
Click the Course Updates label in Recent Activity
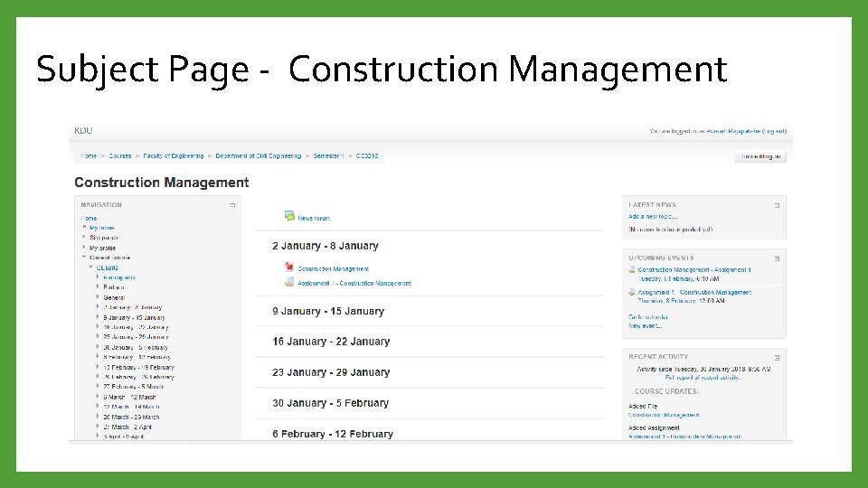[666, 391]
